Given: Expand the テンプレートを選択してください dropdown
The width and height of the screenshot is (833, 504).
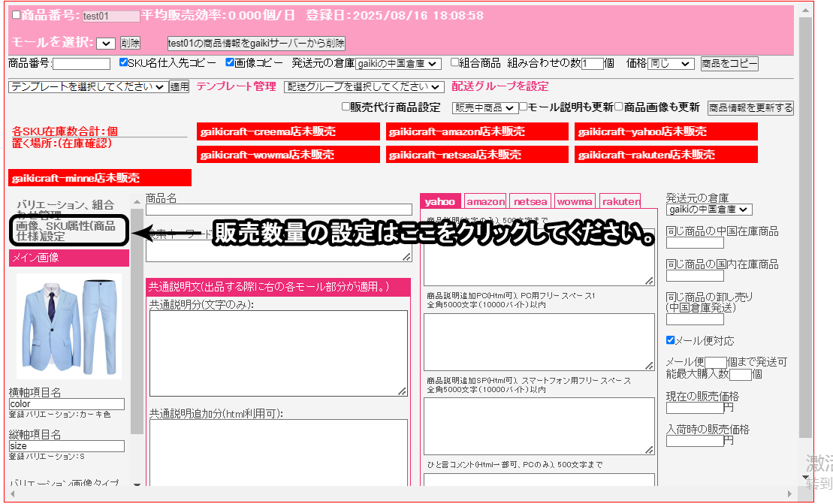Looking at the screenshot, I should [x=88, y=87].
